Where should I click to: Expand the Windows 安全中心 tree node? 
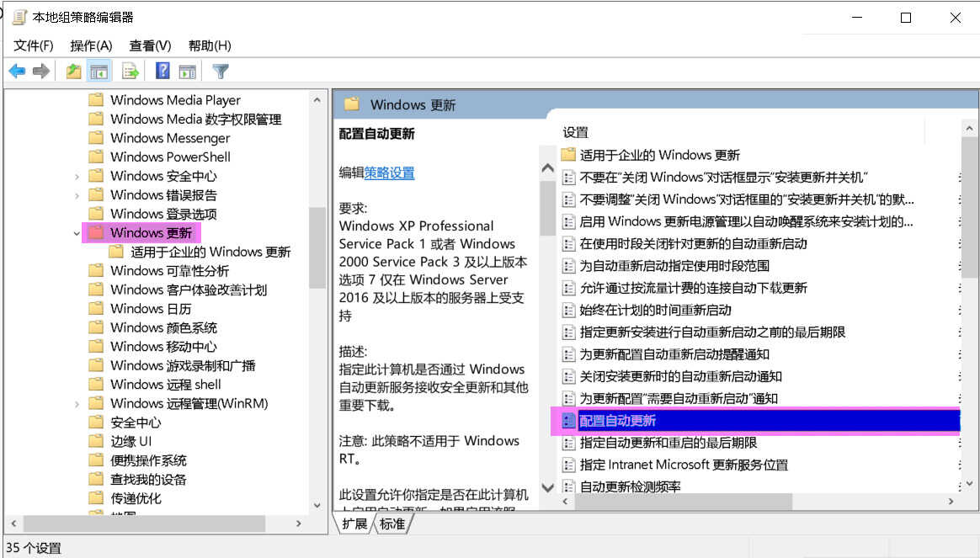[x=77, y=177]
